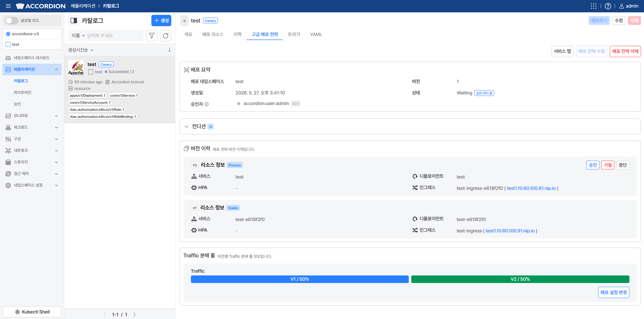Open the catalog filter funnel icon
644x319 pixels.
152,36
